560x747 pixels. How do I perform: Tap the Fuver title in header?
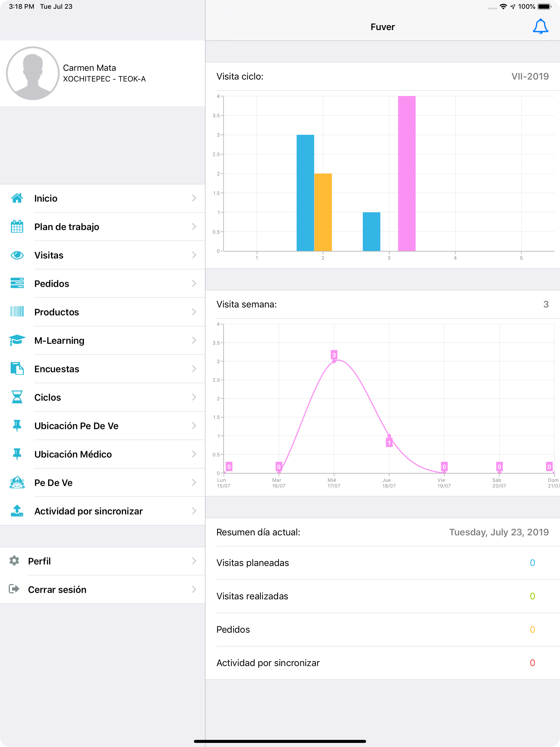pos(383,27)
